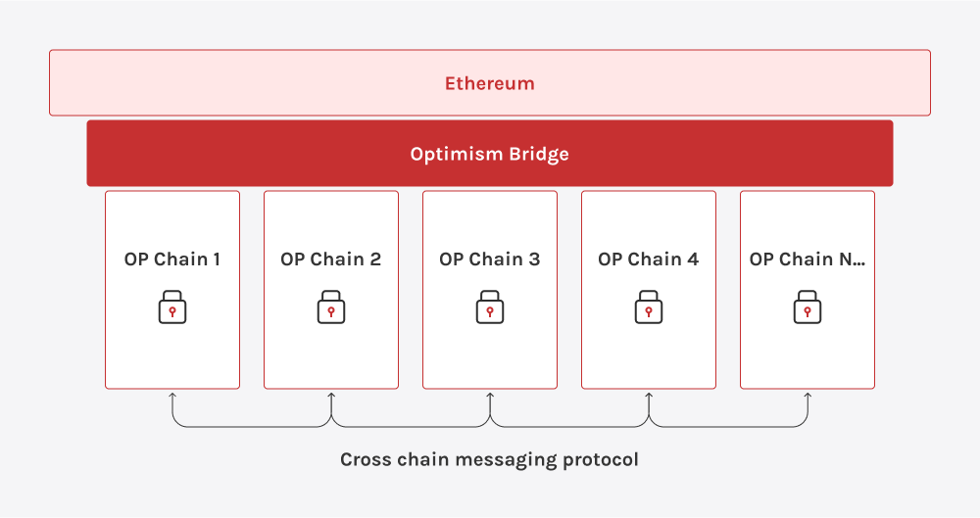Click the lock icon in OP Chain 3

click(490, 306)
